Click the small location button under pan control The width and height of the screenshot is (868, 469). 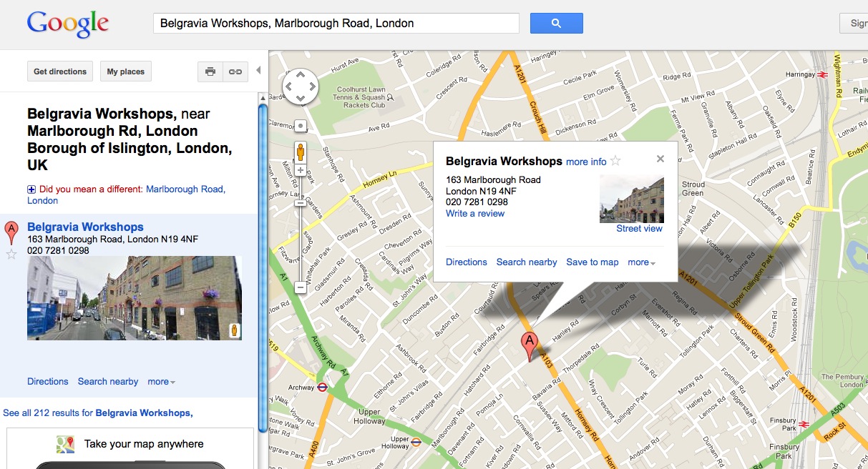[x=301, y=126]
